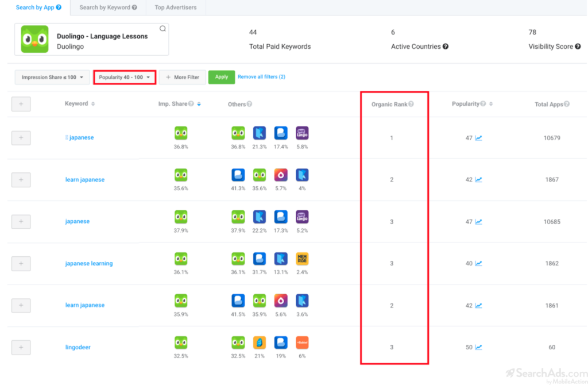
Task: Click Duolingo owl icon in lingodeer row
Action: (x=181, y=342)
